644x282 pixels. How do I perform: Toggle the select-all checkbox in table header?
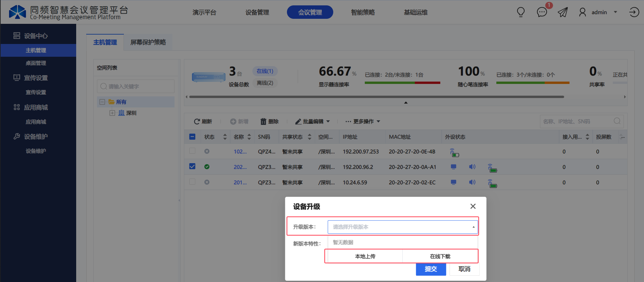tap(192, 137)
